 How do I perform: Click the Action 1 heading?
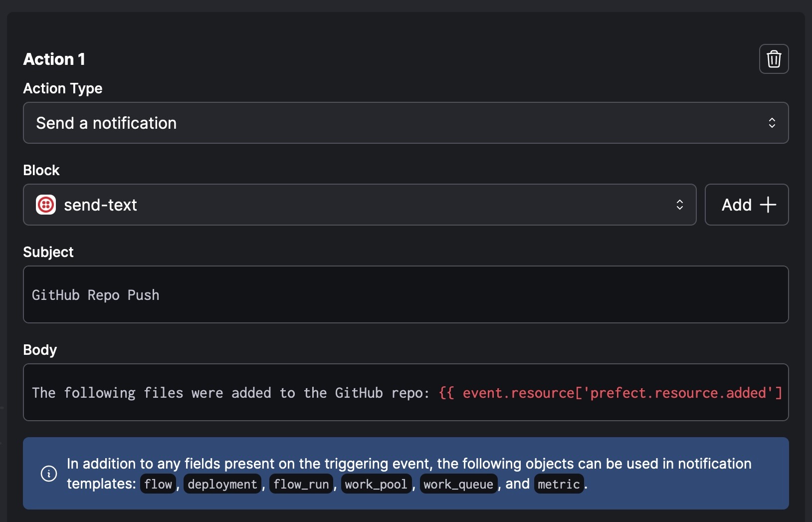point(54,59)
